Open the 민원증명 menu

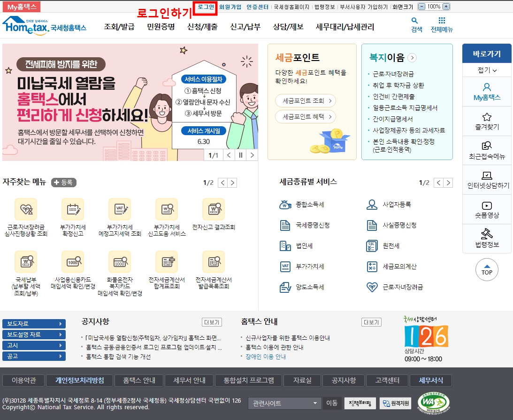point(161,27)
